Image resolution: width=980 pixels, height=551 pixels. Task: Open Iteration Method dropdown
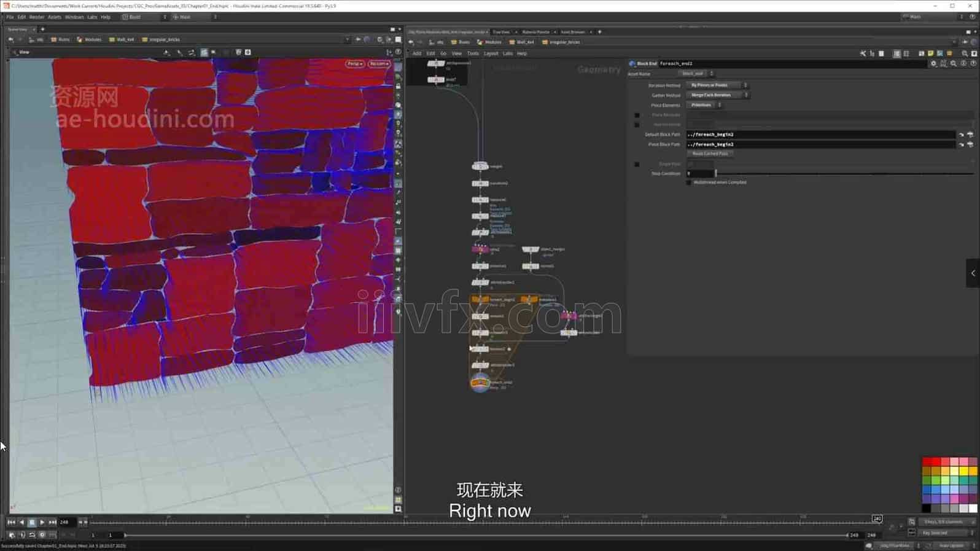click(x=717, y=85)
